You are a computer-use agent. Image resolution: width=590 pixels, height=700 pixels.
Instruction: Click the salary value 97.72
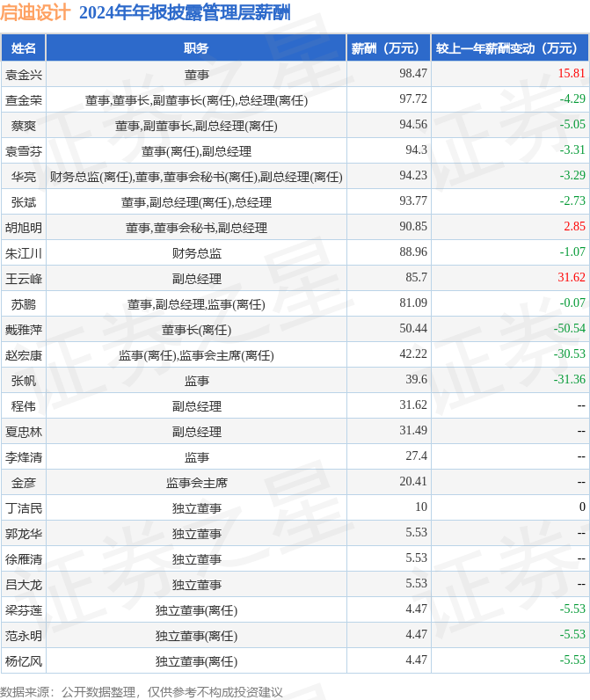coord(412,98)
